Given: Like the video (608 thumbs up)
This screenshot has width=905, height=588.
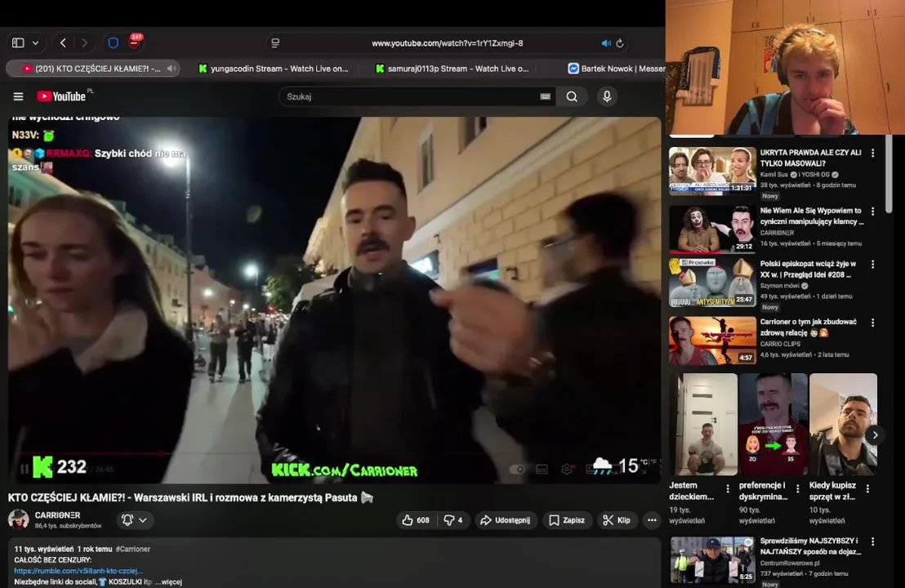Looking at the screenshot, I should (416, 520).
